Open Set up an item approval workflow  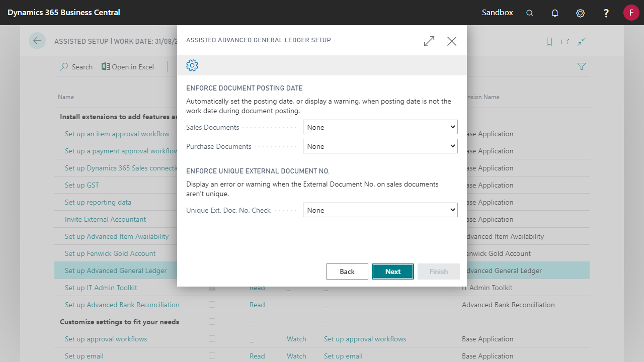coord(117,134)
